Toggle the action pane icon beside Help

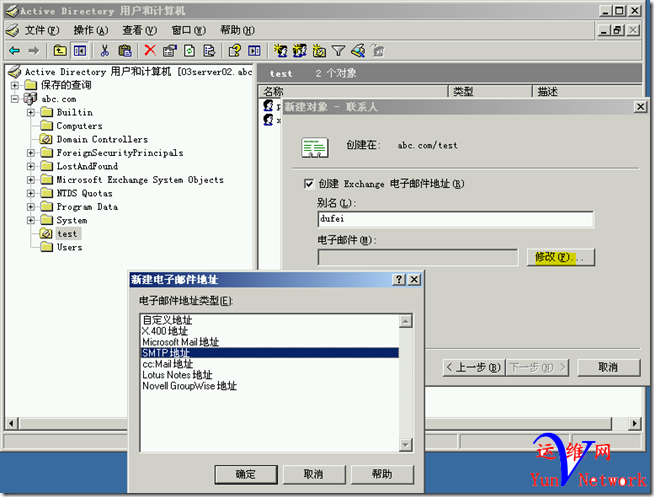coord(254,51)
